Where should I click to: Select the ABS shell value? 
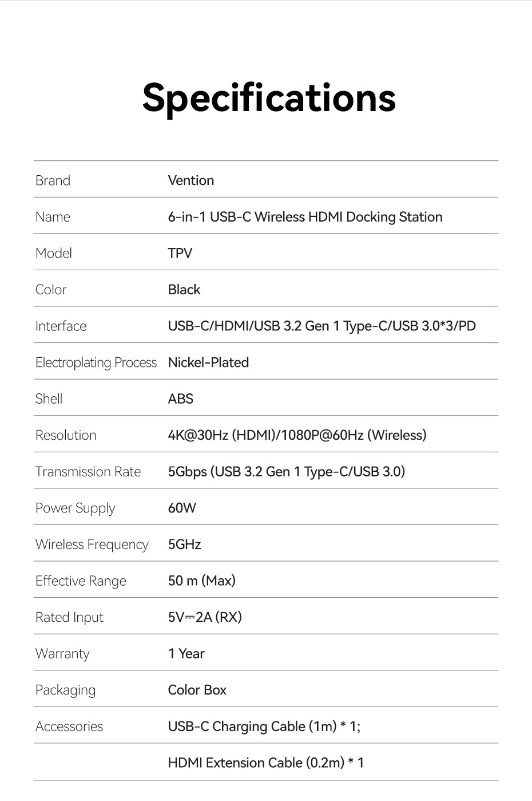(181, 399)
